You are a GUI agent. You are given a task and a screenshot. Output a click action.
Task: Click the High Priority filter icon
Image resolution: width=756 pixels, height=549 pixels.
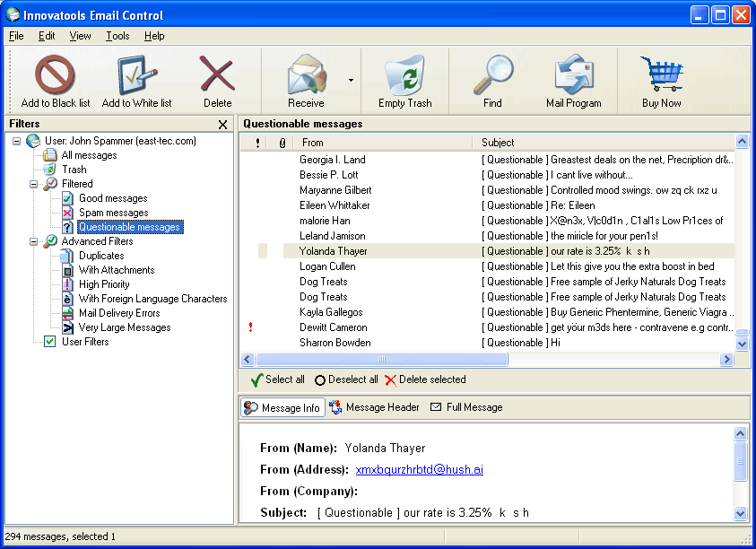point(67,284)
